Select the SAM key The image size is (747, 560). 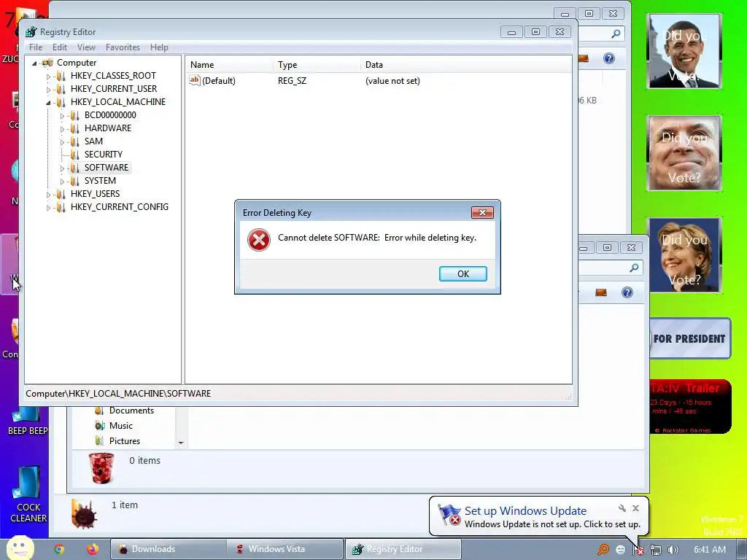pyautogui.click(x=93, y=141)
